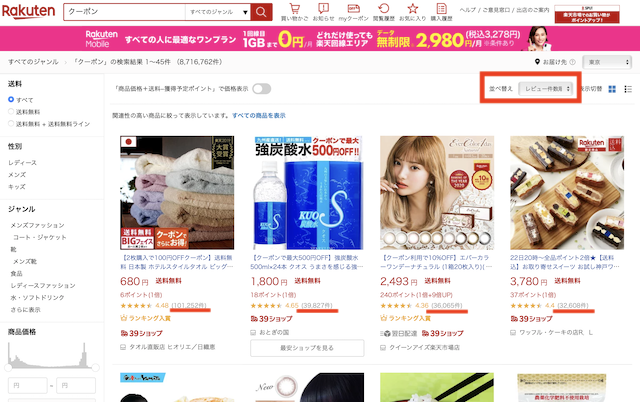This screenshot has width=640, height=402.
Task: Open the myクーポン icon
Action: (353, 12)
